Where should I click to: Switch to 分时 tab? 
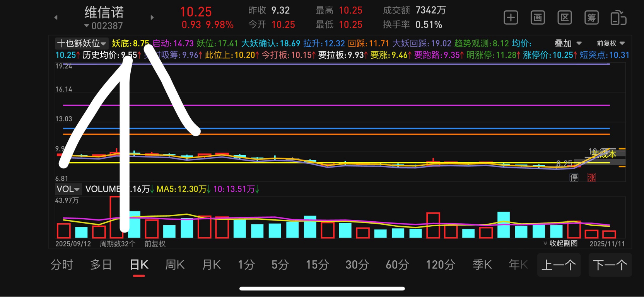[x=62, y=265]
